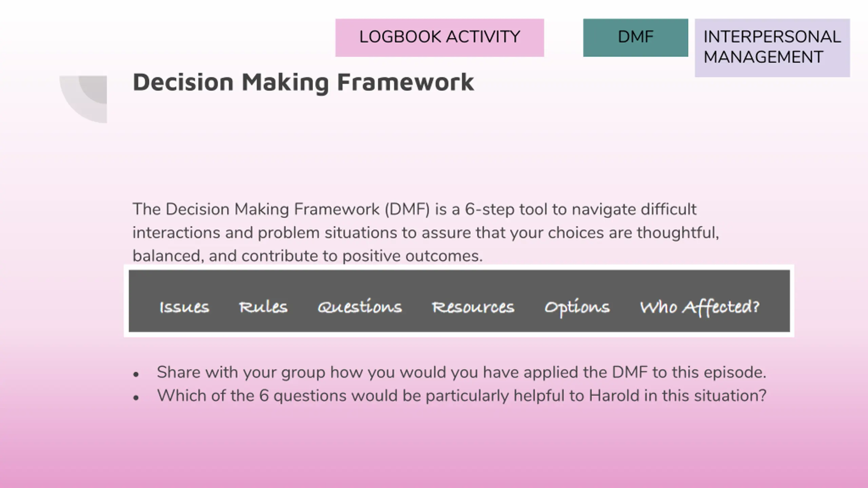Click the teal DMF tag
868x488 pixels.
pyautogui.click(x=635, y=37)
